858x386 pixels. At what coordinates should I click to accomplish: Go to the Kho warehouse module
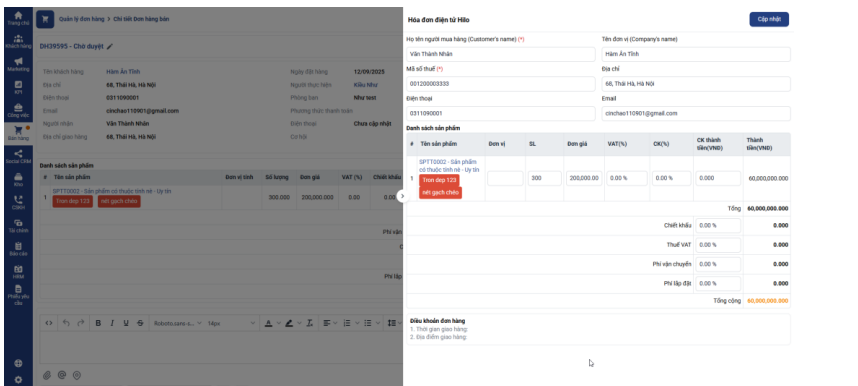tap(18, 180)
